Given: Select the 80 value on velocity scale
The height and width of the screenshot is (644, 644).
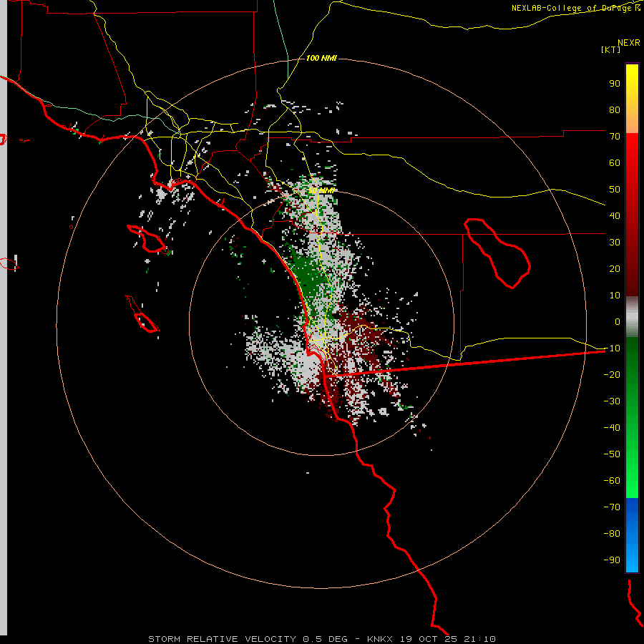Looking at the screenshot, I should point(615,110).
